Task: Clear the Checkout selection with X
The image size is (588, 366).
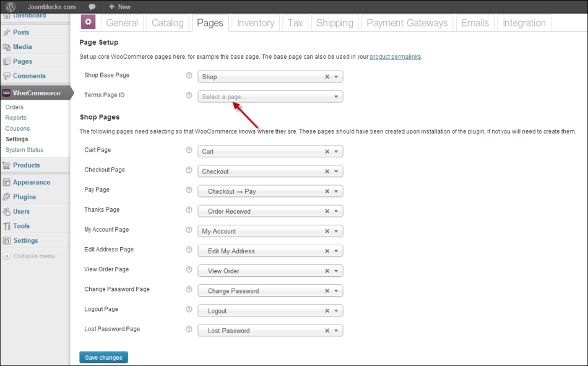Action: coord(327,171)
